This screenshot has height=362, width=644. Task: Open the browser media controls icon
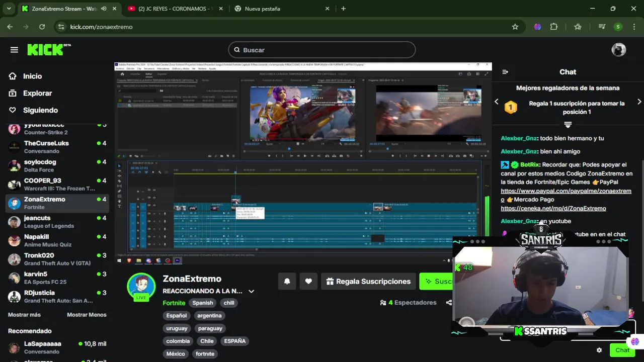click(602, 27)
